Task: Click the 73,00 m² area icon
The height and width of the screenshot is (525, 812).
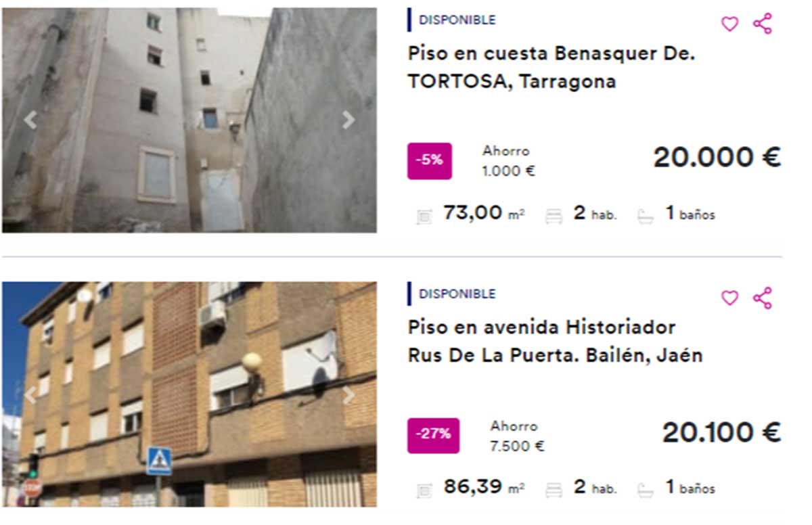Action: pos(424,216)
